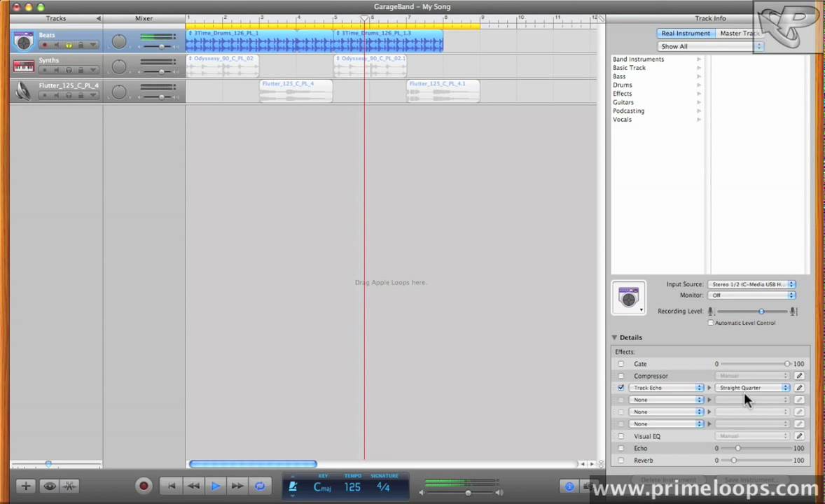Open the Input Source dropdown
Viewport: 825px width, 504px height.
(x=751, y=284)
